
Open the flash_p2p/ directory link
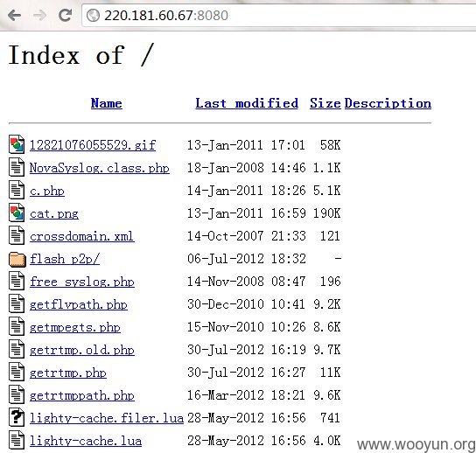65,259
